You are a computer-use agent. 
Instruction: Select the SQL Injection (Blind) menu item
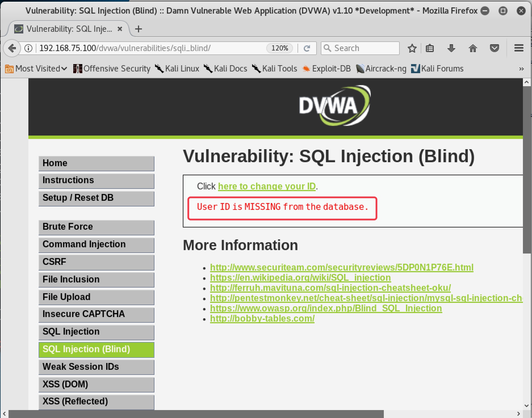(97, 349)
